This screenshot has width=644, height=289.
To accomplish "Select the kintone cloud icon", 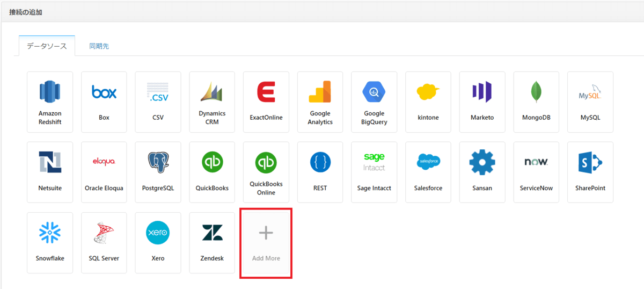I will click(428, 92).
